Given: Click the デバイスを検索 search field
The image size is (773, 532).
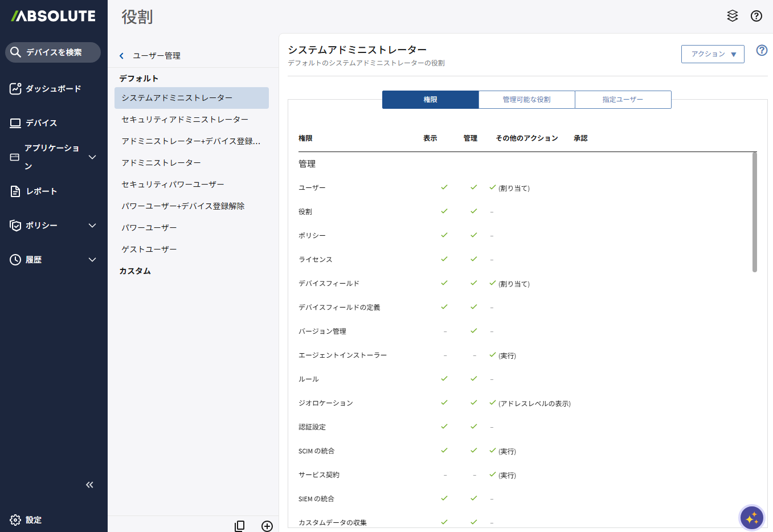Looking at the screenshot, I should pos(54,52).
